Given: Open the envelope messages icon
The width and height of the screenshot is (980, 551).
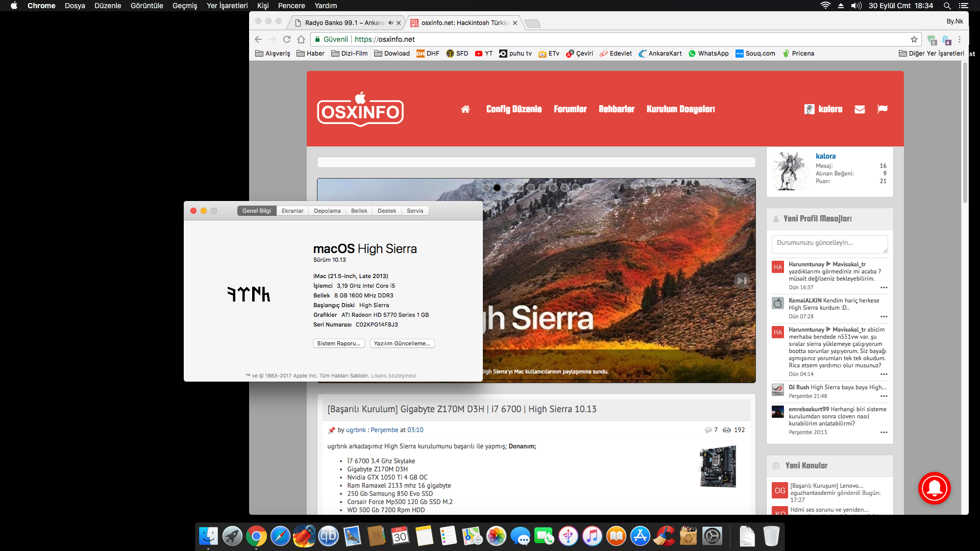Looking at the screenshot, I should [860, 109].
